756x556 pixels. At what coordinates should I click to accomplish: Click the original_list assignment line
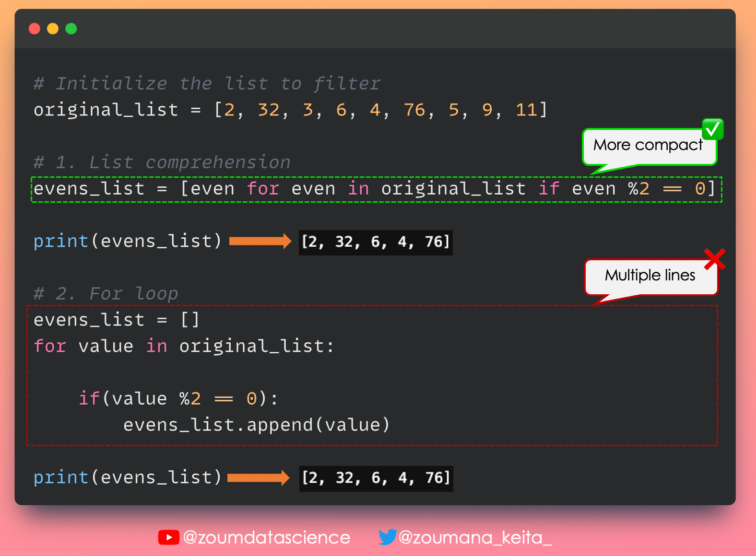[x=290, y=110]
